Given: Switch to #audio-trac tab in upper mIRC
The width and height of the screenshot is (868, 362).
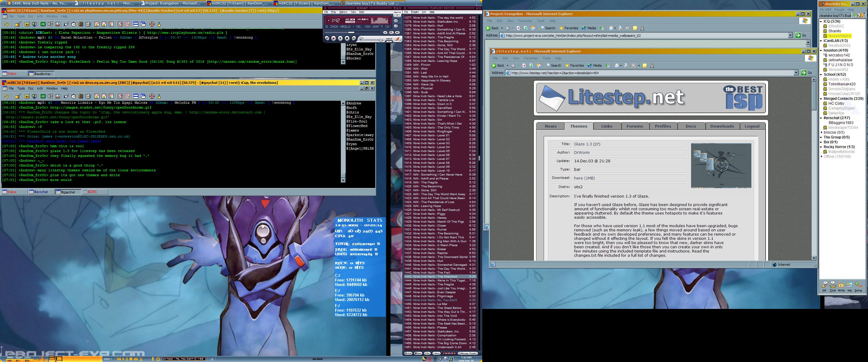Looking at the screenshot, I should pyautogui.click(x=41, y=74).
